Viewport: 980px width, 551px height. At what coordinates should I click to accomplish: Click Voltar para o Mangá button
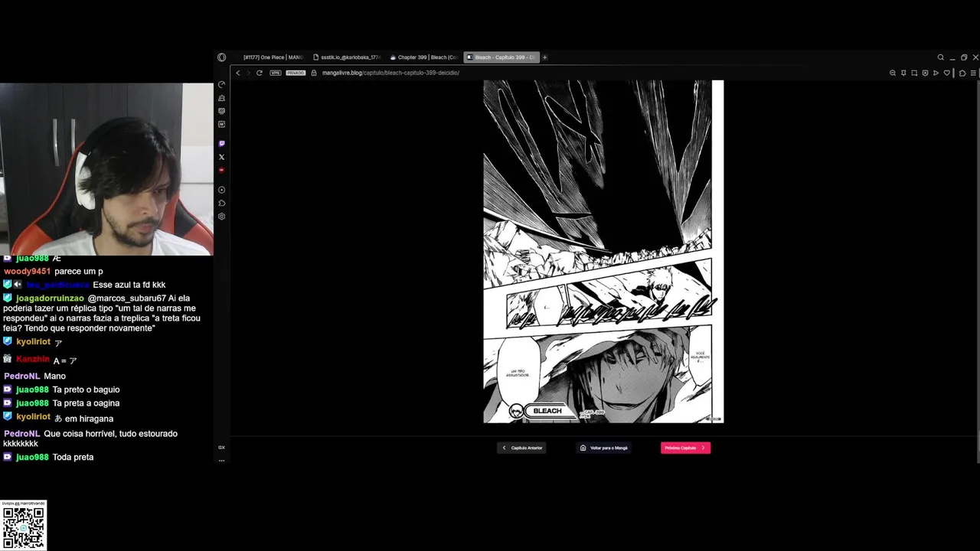click(x=604, y=448)
